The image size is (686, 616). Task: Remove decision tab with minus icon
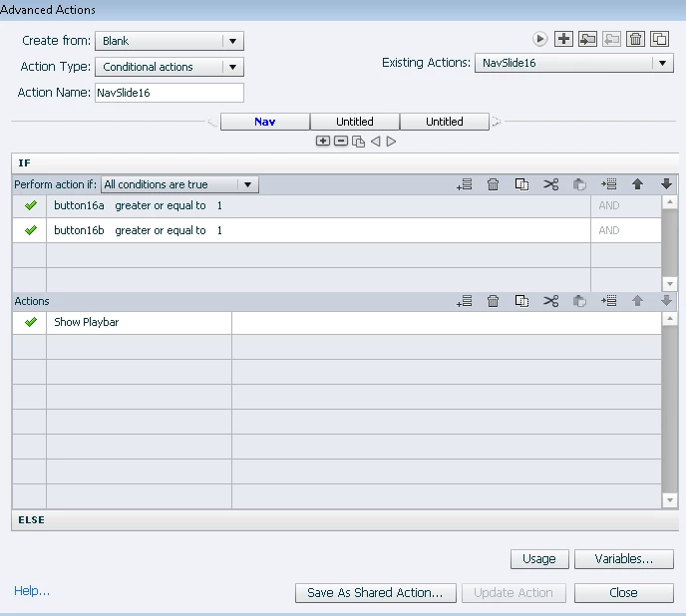[x=341, y=141]
